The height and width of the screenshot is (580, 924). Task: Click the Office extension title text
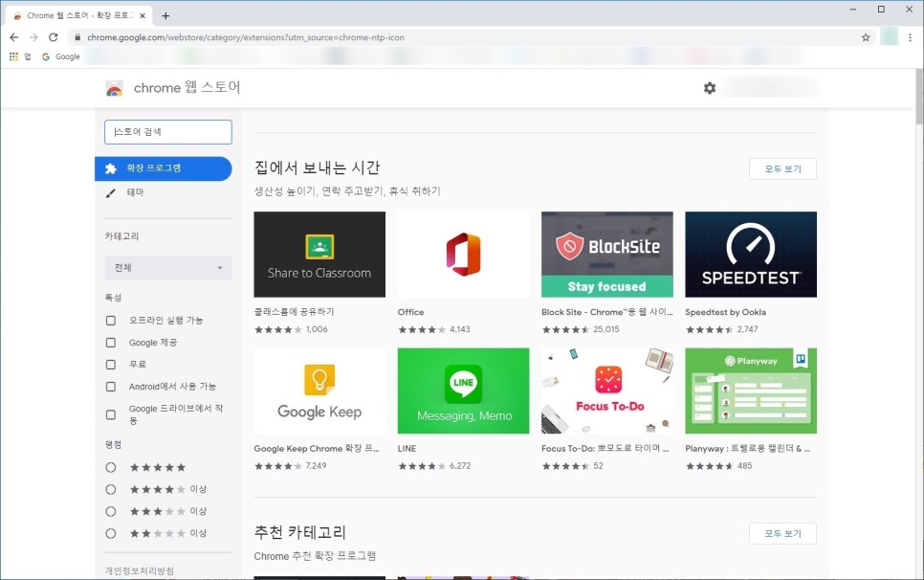tap(410, 312)
